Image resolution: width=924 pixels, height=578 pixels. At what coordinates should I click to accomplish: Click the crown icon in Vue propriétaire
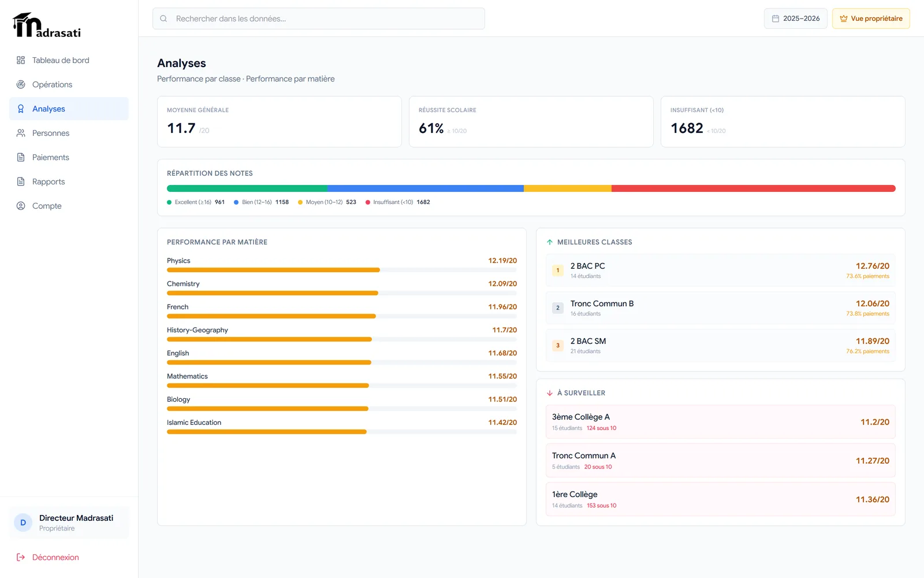click(x=844, y=18)
